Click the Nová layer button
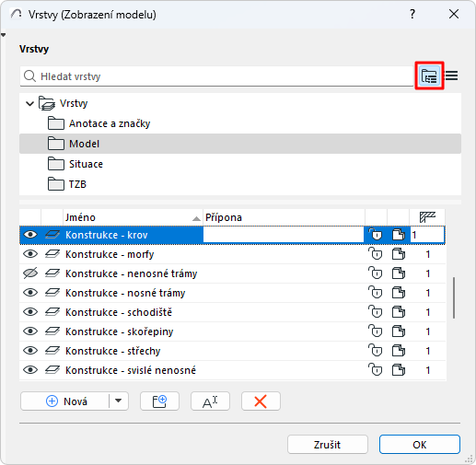476x465 pixels. [x=64, y=401]
